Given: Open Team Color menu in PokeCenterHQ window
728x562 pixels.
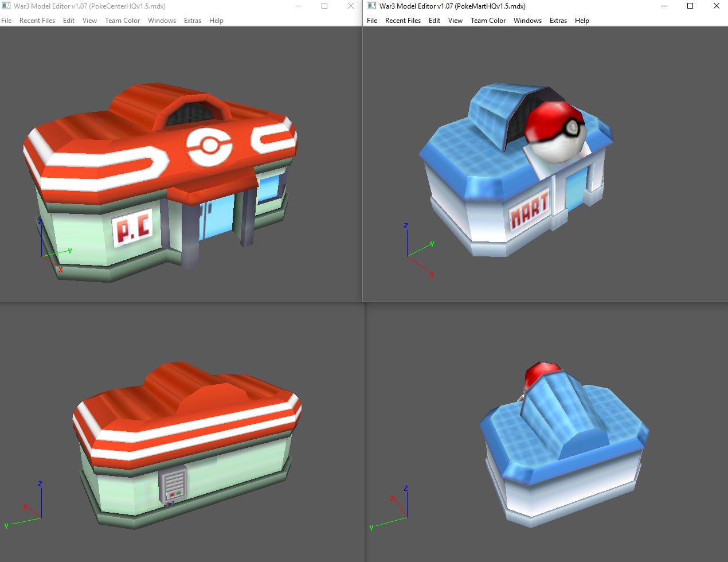Looking at the screenshot, I should click(122, 21).
